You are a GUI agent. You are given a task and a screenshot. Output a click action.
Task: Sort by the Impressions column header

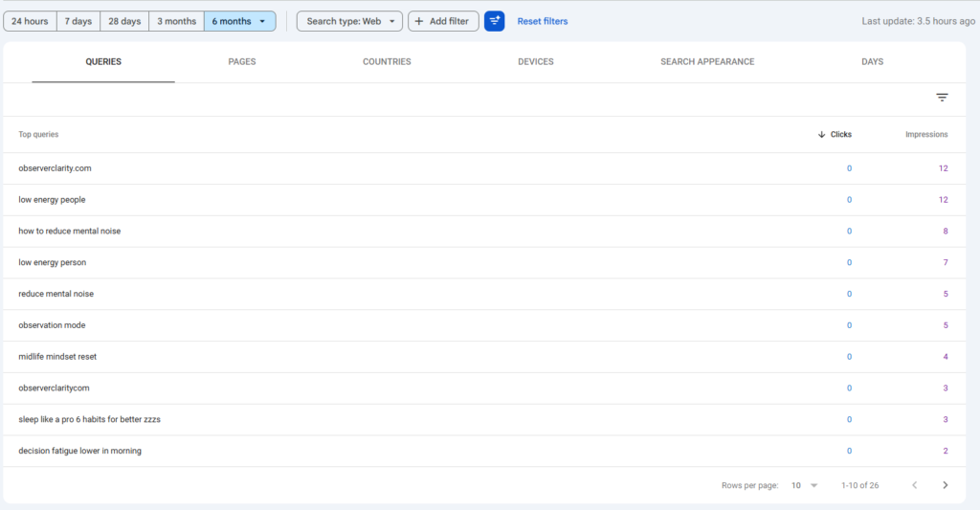click(926, 134)
